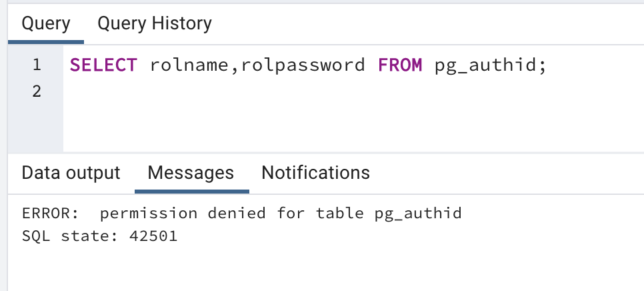Screen dimensions: 644x291
Task: Open the Notifications tab
Action: coord(315,174)
